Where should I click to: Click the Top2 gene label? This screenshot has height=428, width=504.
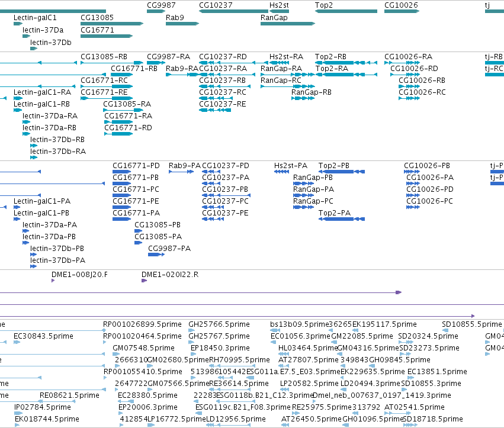(x=324, y=5)
